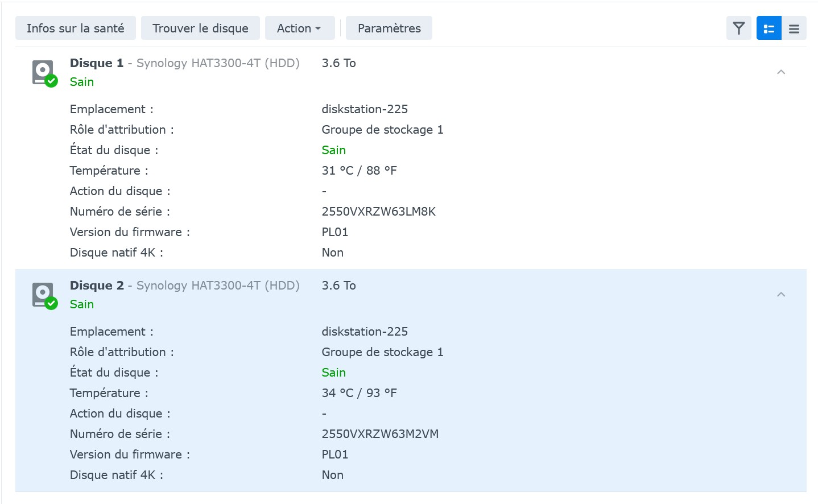Click Disque 2 État du disque Sain value

point(334,373)
